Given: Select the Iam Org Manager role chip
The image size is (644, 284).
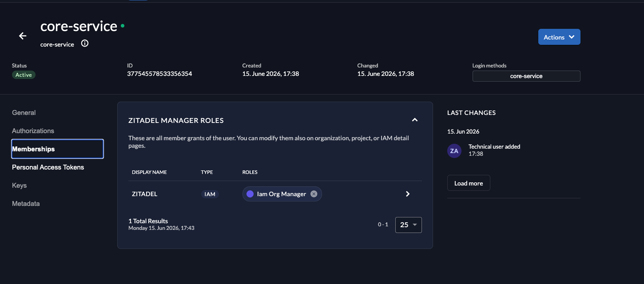Looking at the screenshot, I should point(282,194).
